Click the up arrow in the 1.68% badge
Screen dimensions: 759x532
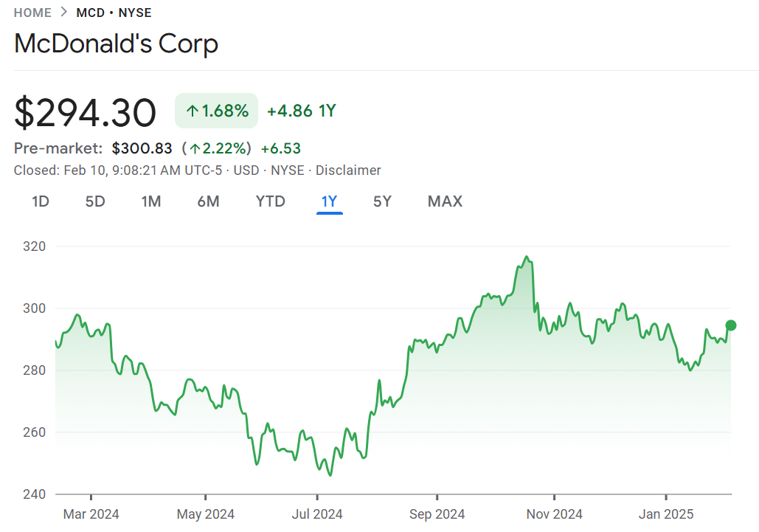[x=193, y=111]
